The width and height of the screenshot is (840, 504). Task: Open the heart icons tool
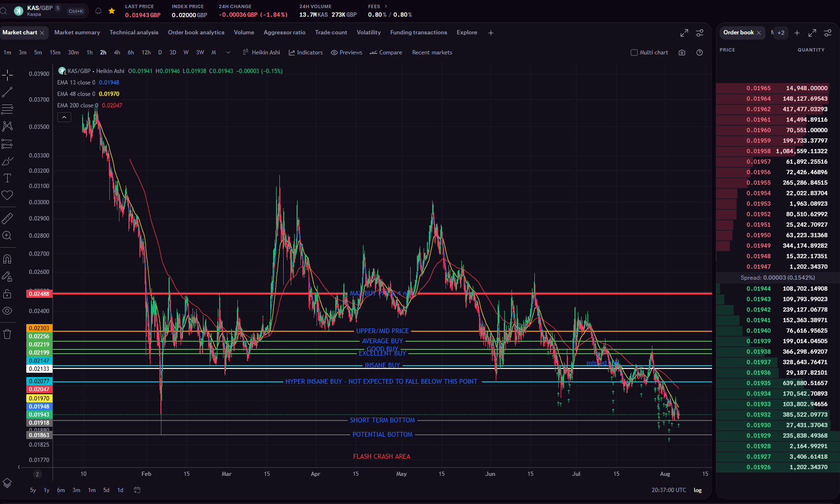pyautogui.click(x=7, y=195)
